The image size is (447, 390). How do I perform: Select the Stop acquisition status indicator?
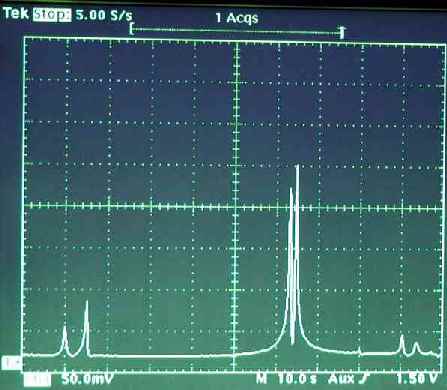pyautogui.click(x=52, y=15)
